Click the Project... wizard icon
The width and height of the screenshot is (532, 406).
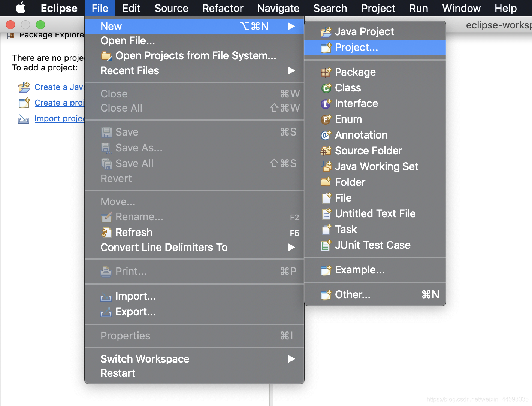pos(326,48)
